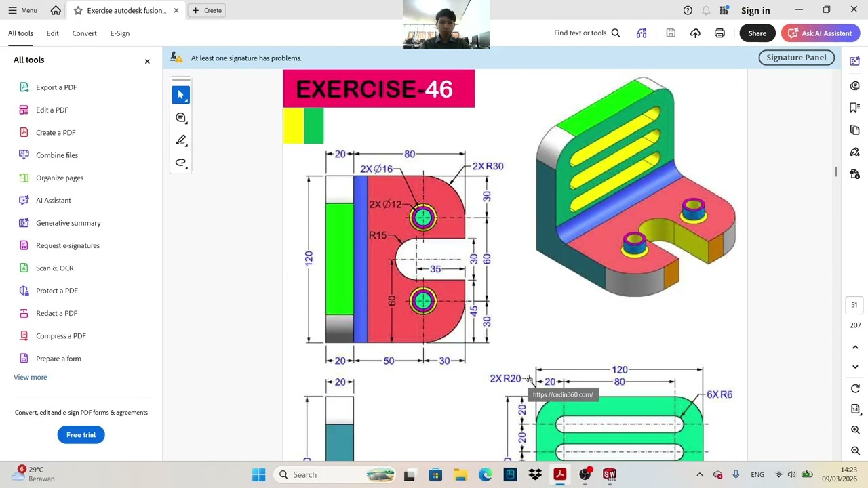Screen dimensions: 868x488
Task: Open the page display fit options
Action: tap(855, 409)
